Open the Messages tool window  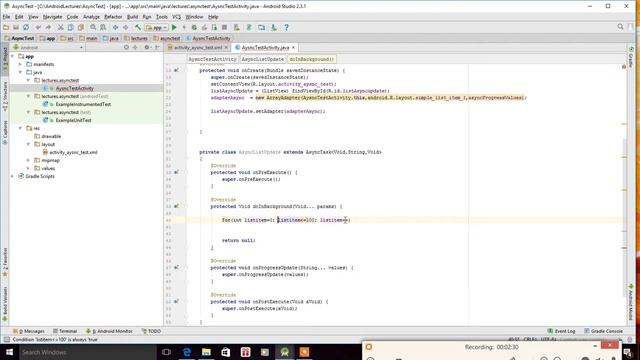pos(29,331)
